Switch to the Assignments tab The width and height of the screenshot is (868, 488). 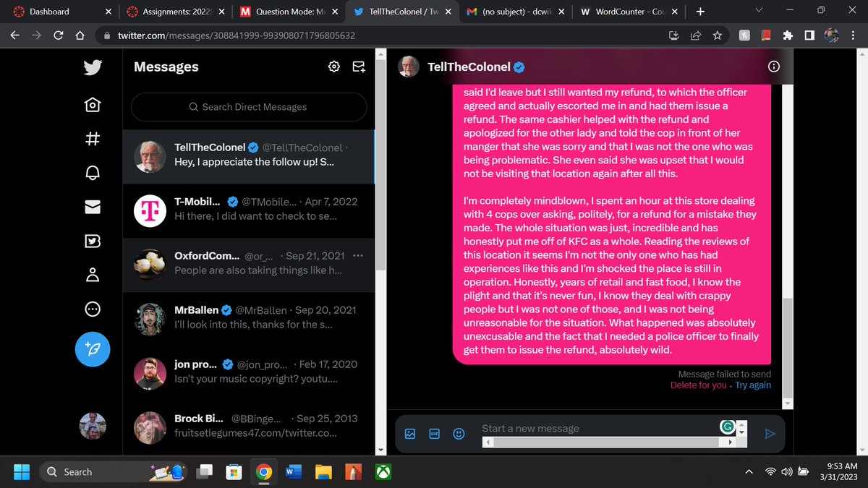(176, 11)
